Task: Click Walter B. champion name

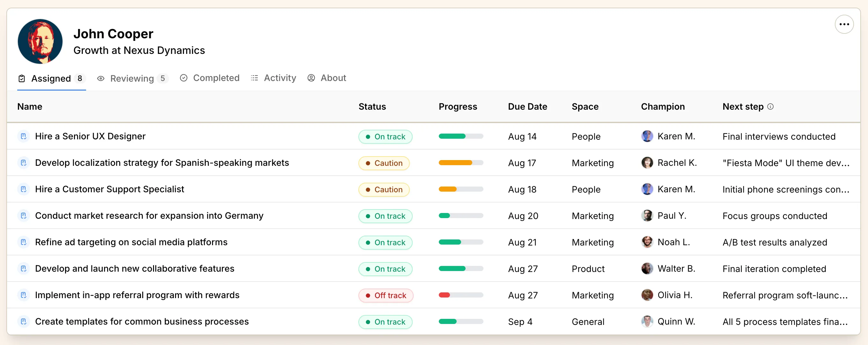Action: 676,268
